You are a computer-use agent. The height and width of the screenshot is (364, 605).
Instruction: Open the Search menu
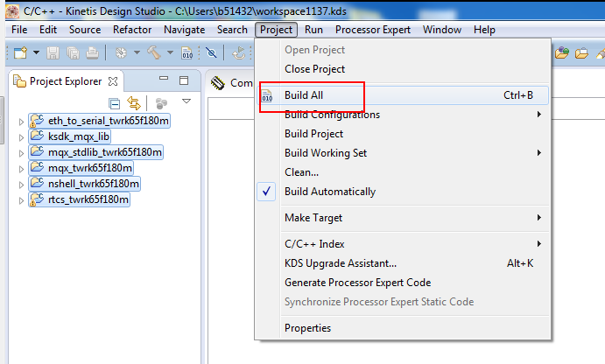point(232,30)
